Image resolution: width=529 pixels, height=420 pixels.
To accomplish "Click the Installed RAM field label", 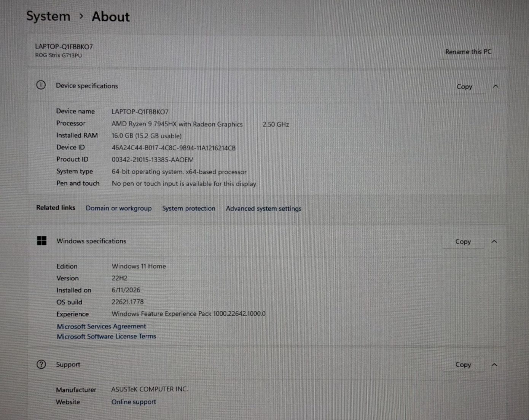I will point(77,135).
